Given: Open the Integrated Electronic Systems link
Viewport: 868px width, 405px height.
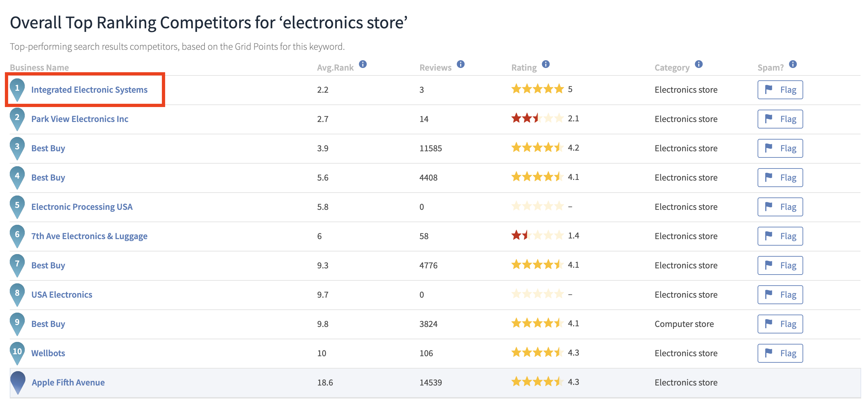Looking at the screenshot, I should pos(89,90).
